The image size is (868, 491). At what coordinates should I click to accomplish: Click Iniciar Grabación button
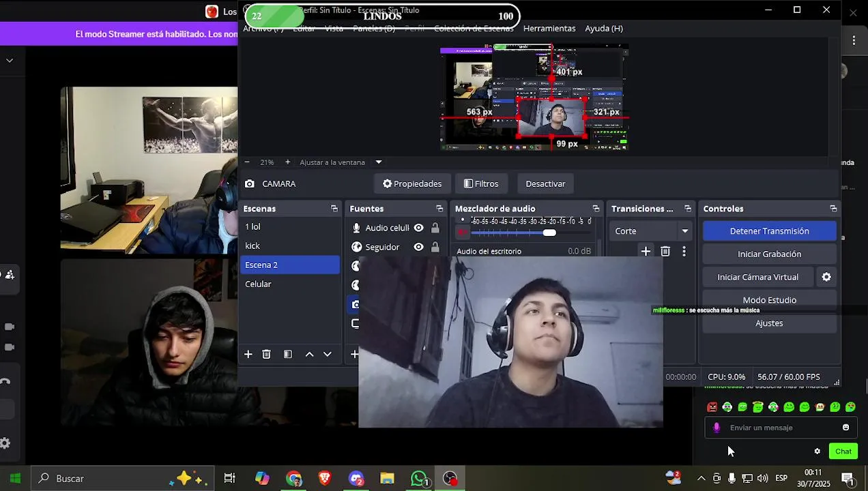tap(769, 254)
